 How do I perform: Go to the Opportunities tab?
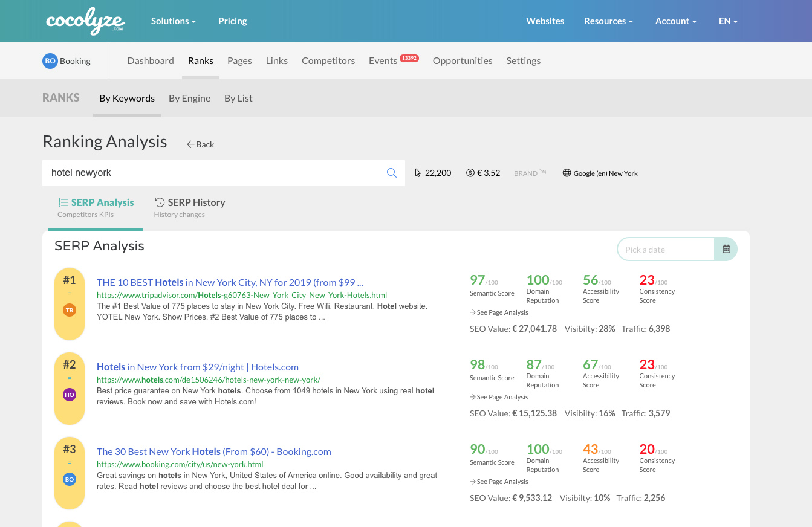click(x=463, y=60)
